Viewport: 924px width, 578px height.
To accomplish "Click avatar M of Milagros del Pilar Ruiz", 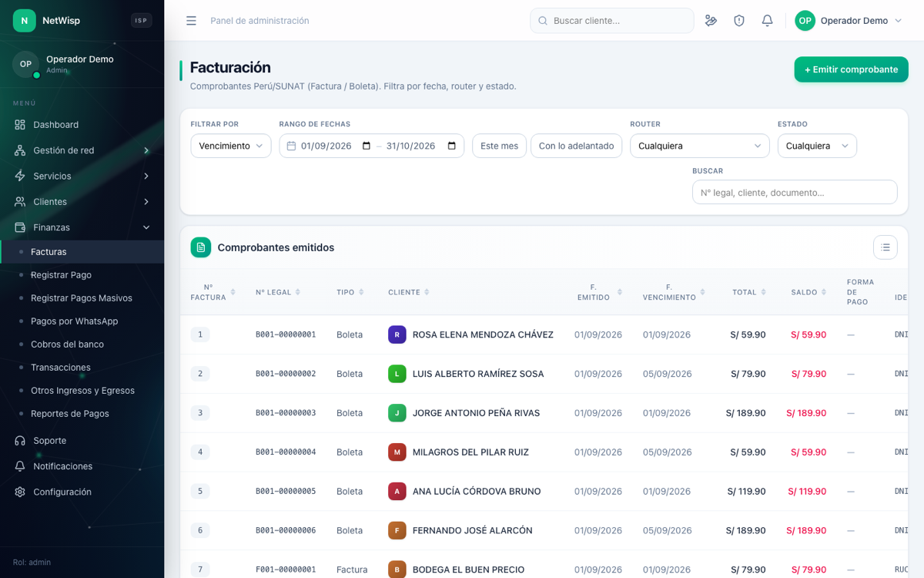I will pyautogui.click(x=397, y=452).
